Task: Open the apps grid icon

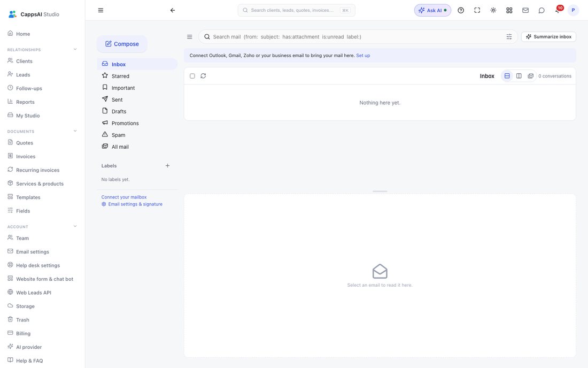Action: click(509, 11)
